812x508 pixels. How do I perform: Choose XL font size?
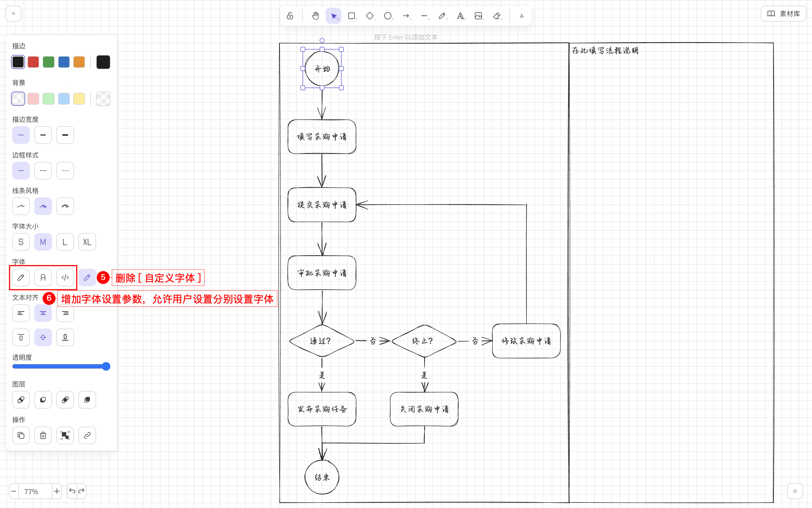tap(87, 242)
